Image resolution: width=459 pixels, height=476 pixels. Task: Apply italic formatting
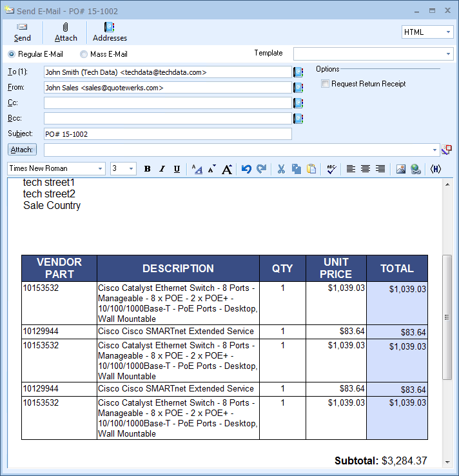(161, 169)
